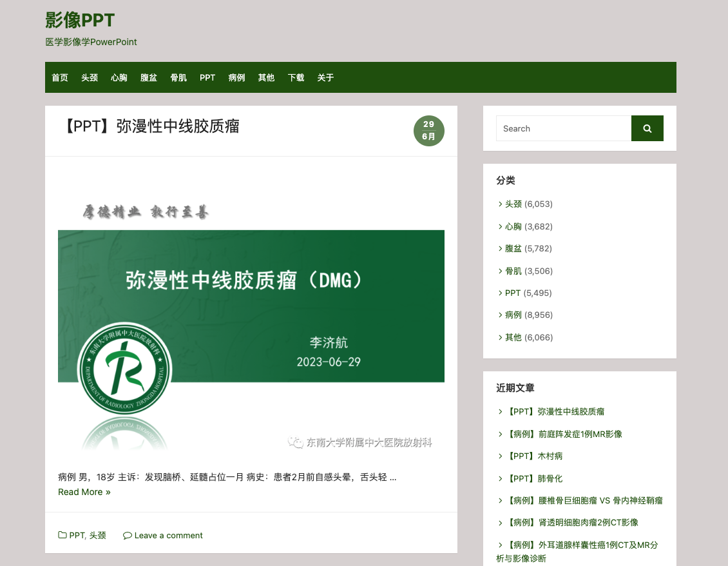Open PPT category in post footer
This screenshot has height=566, width=728.
(76, 535)
